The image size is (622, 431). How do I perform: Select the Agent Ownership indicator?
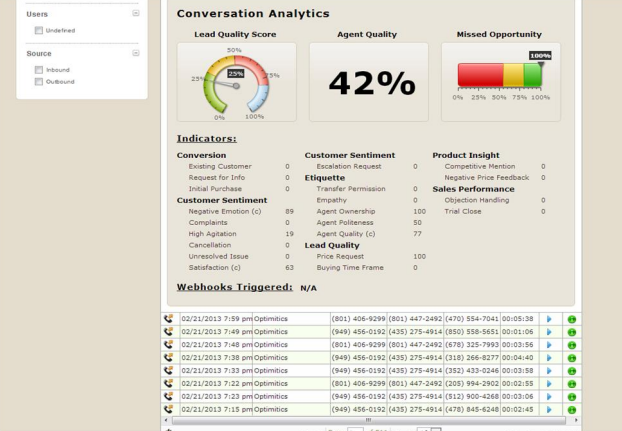pyautogui.click(x=346, y=212)
